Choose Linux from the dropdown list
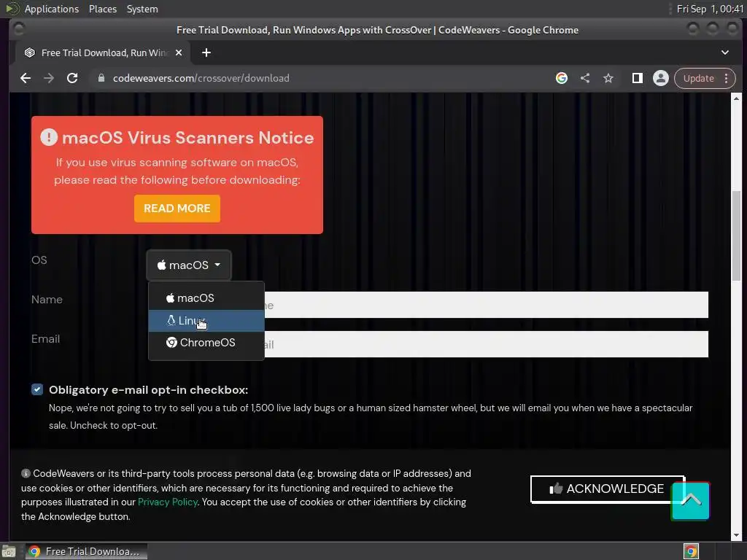 (206, 321)
